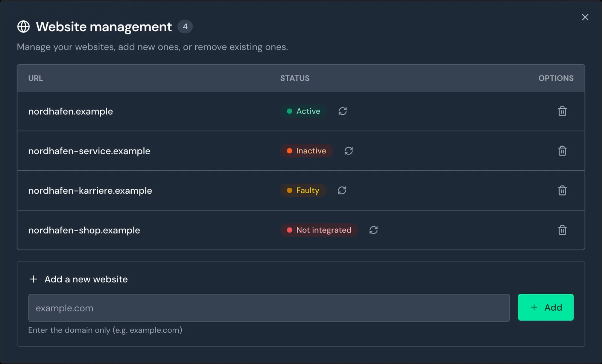602x364 pixels.
Task: Click the Enter the domain only hint
Action: coord(105,330)
